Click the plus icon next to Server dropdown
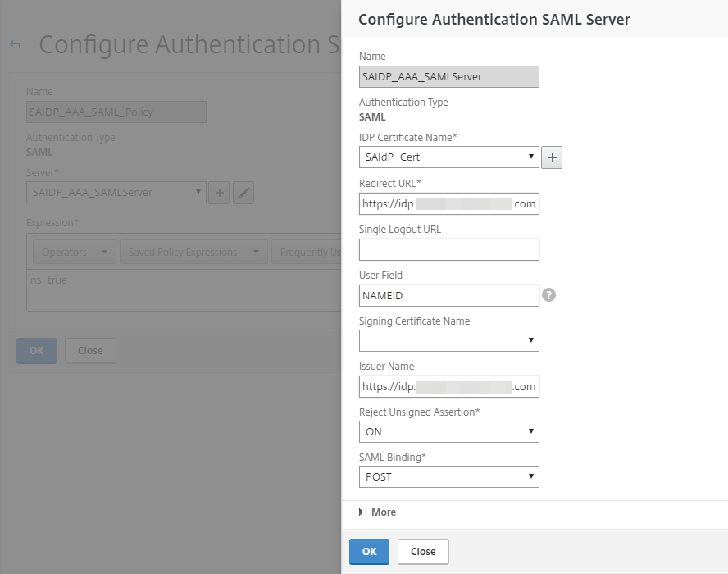Viewport: 728px width, 574px height. (219, 193)
